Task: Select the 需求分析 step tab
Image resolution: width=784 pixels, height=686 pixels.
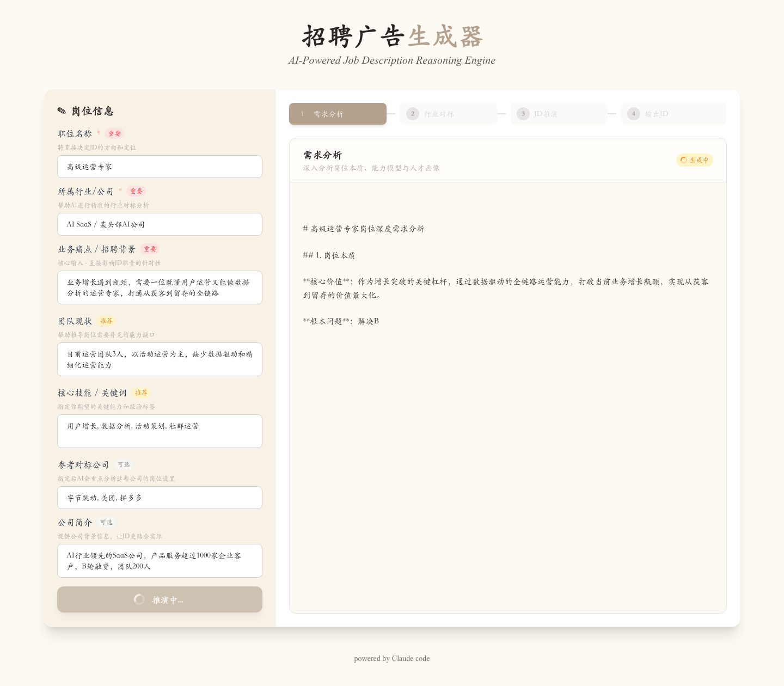Action: pyautogui.click(x=338, y=114)
